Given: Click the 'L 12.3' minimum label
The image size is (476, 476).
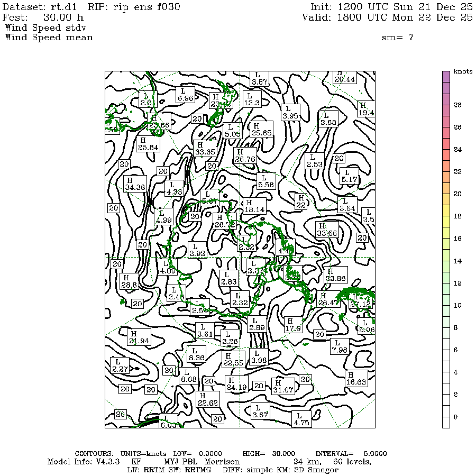Looking at the screenshot, I should [252, 99].
